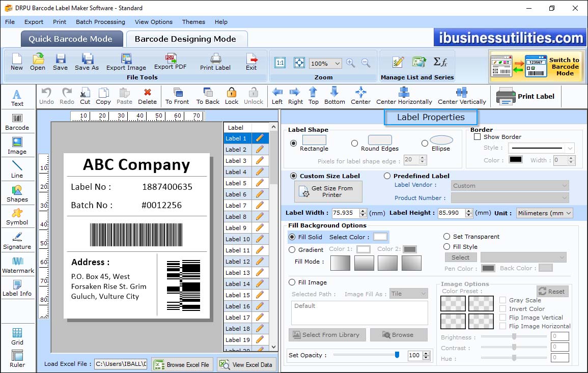The height and width of the screenshot is (373, 588).
Task: Switch to Barcode Designing Mode tab
Action: tap(186, 39)
